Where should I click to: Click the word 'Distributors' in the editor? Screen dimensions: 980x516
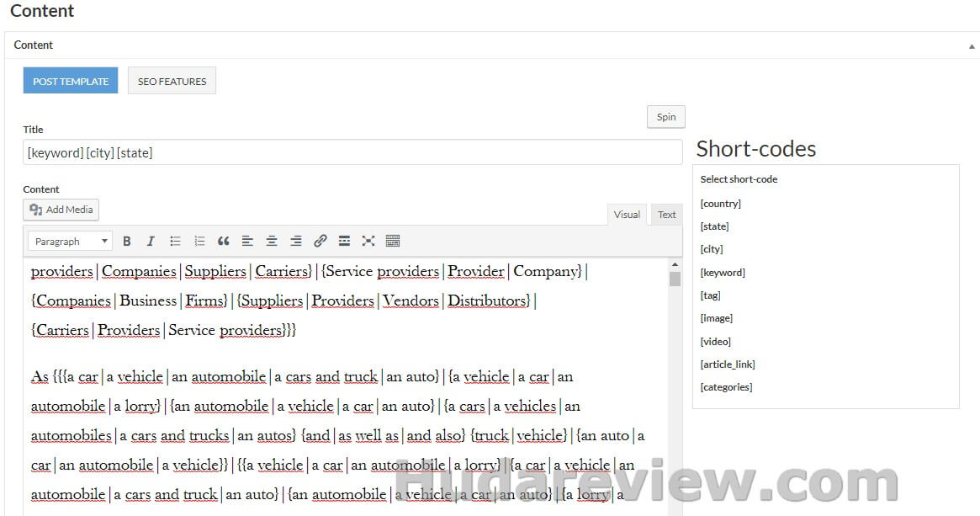pos(487,301)
